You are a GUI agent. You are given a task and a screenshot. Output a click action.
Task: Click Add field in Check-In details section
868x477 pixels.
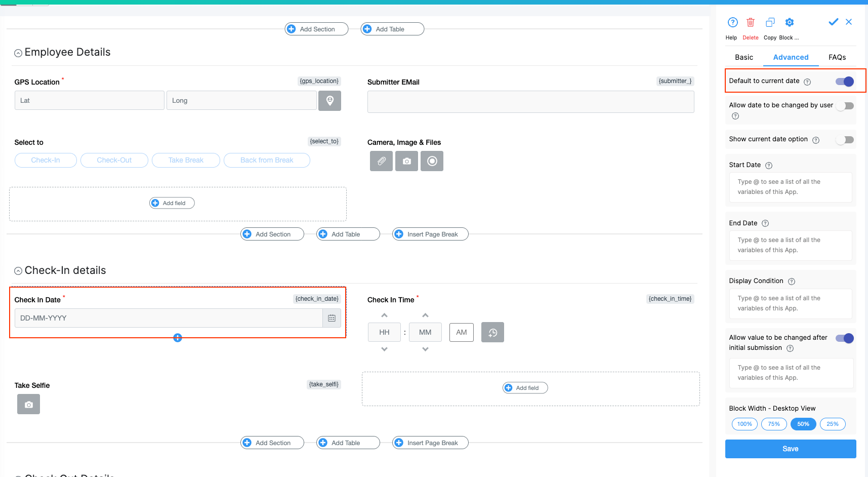pos(525,388)
